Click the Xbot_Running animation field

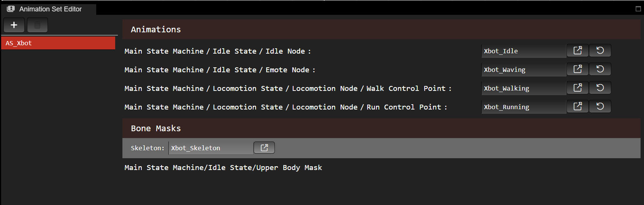(523, 107)
